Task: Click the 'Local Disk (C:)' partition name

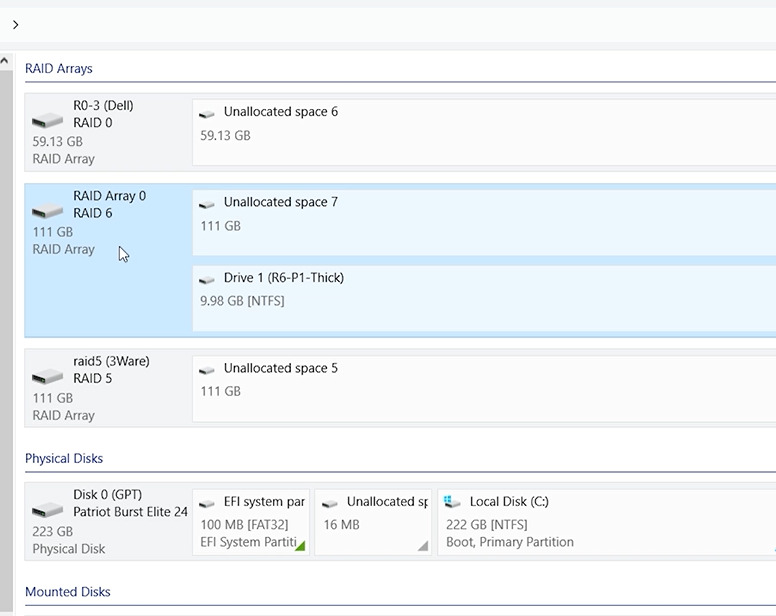Action: point(509,502)
